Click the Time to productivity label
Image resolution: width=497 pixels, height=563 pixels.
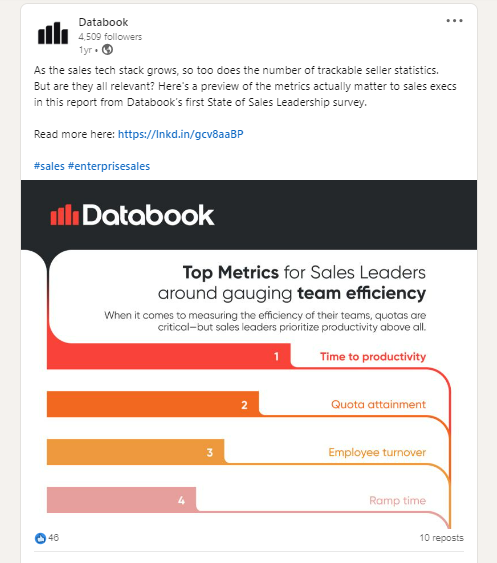tap(373, 357)
